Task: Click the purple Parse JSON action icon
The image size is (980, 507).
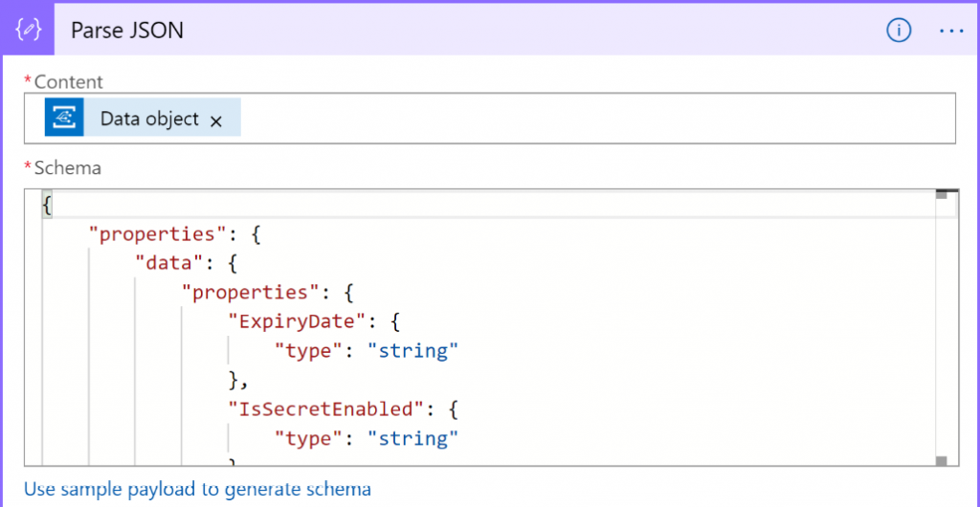Action: click(28, 30)
